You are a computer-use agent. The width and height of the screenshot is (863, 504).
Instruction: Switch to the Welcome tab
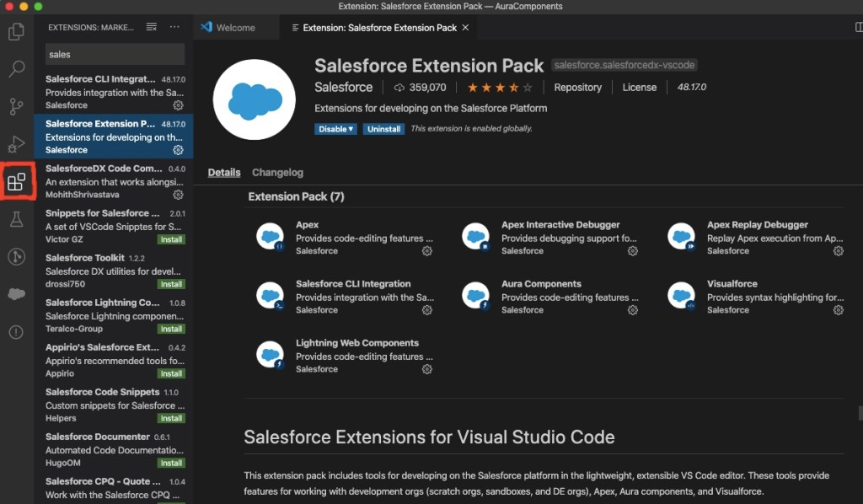pyautogui.click(x=236, y=26)
